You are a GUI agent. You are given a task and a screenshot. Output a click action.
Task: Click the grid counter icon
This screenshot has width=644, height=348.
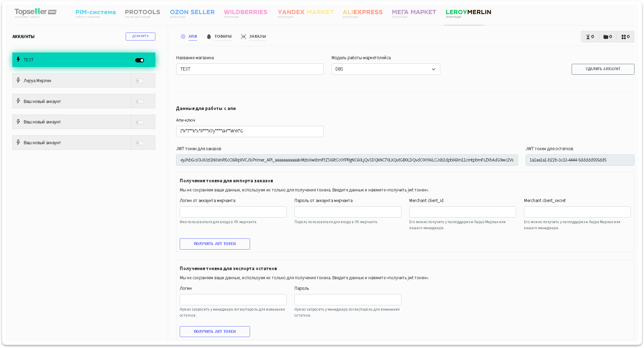pos(624,37)
